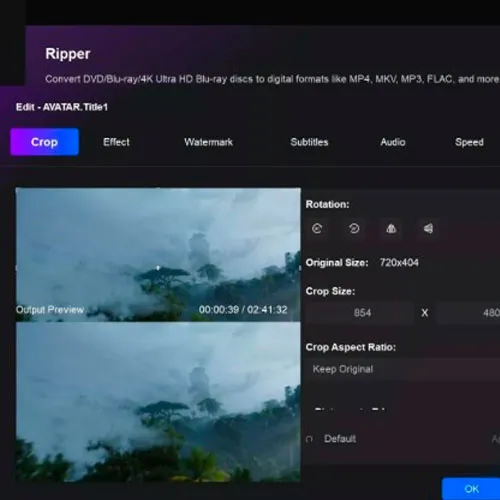Confirm edits with the OK button

click(x=471, y=489)
